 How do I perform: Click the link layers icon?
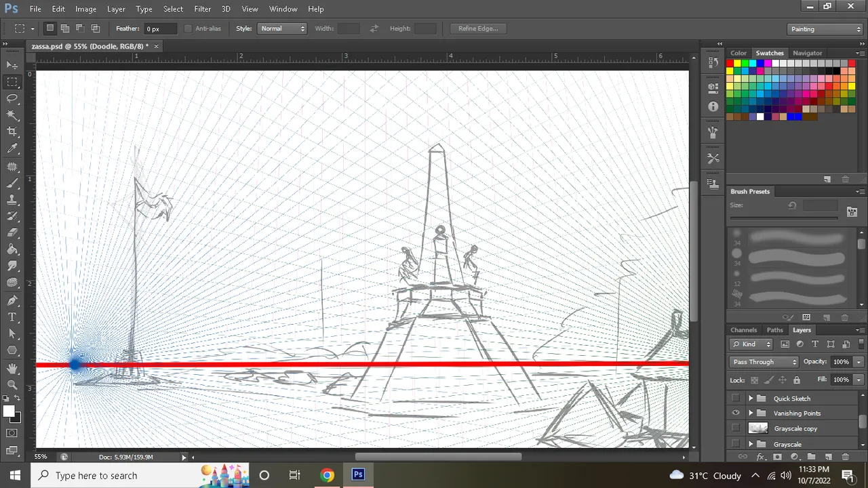pyautogui.click(x=743, y=457)
